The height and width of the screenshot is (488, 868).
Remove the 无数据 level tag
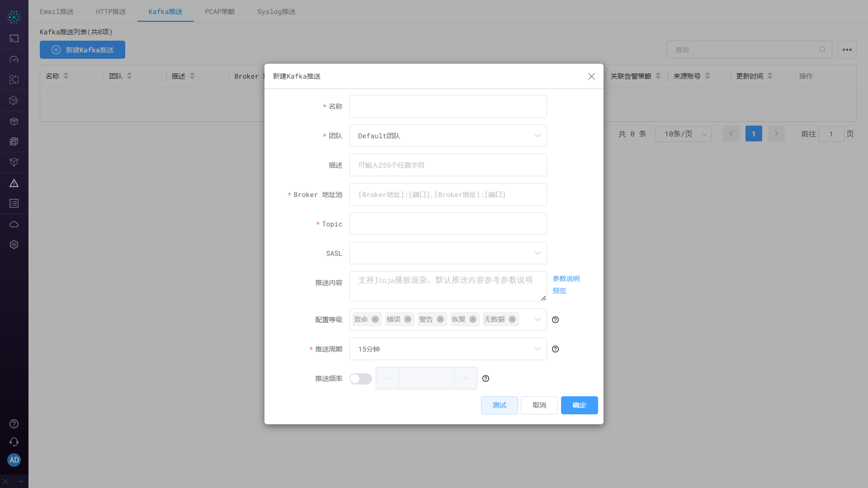tap(512, 319)
